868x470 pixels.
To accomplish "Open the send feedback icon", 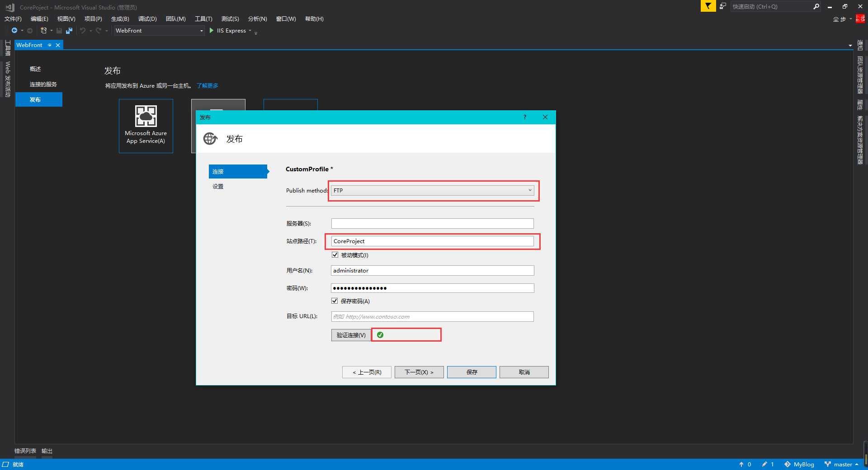I will pyautogui.click(x=723, y=6).
